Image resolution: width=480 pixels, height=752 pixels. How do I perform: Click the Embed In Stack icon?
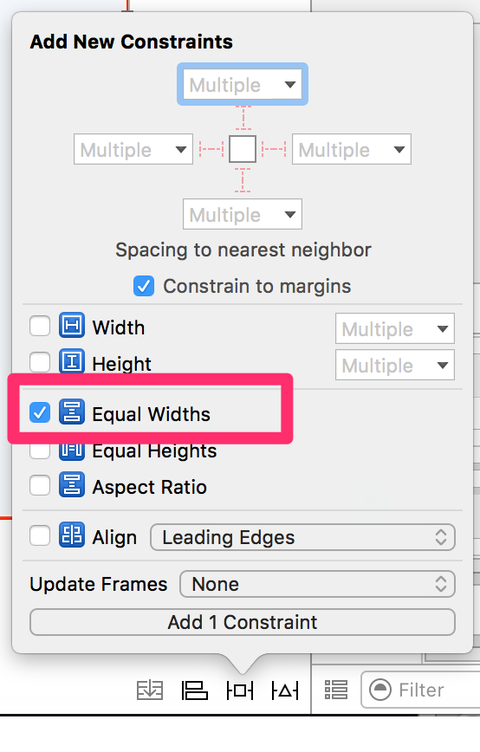point(150,691)
